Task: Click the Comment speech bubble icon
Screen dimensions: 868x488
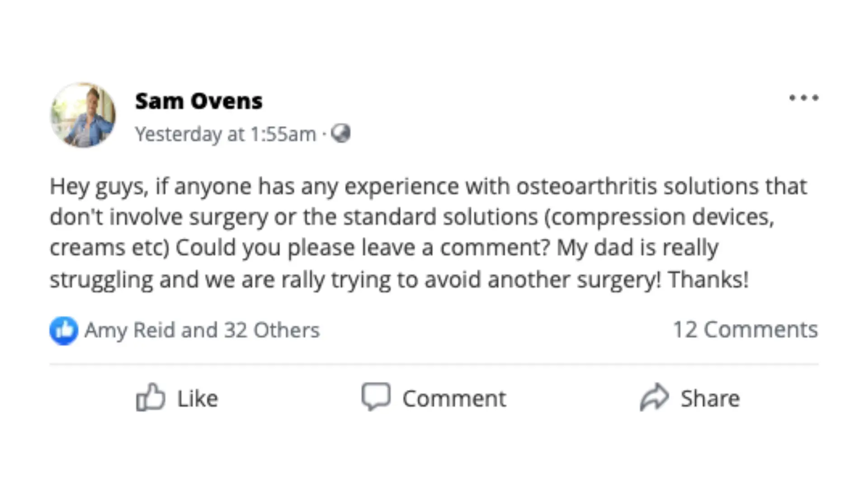Action: 376,397
